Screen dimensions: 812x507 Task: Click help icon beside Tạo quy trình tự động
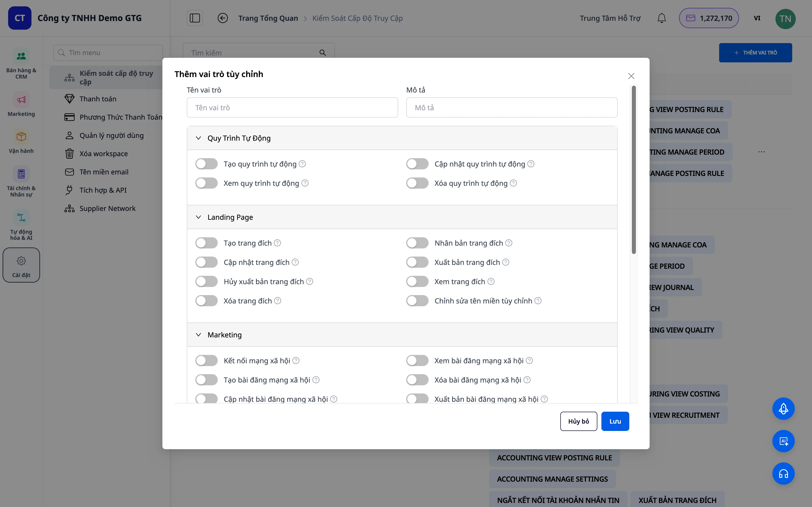coord(302,164)
